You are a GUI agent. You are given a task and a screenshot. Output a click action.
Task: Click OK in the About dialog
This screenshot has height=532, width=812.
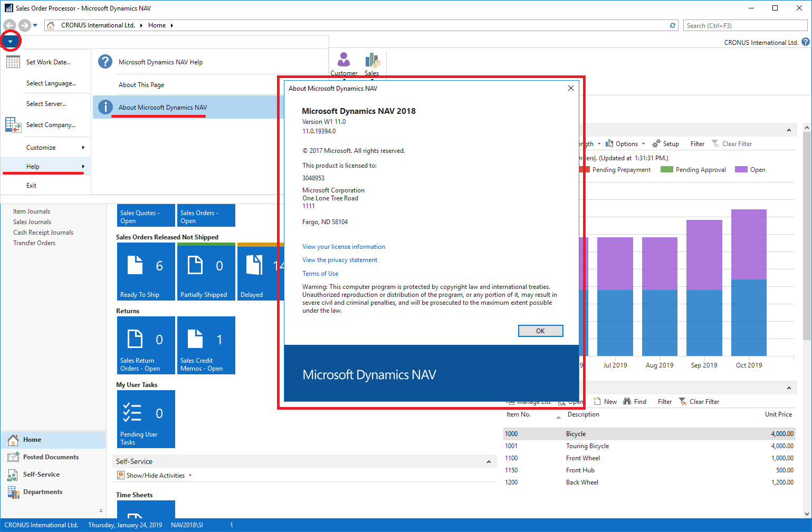[540, 331]
